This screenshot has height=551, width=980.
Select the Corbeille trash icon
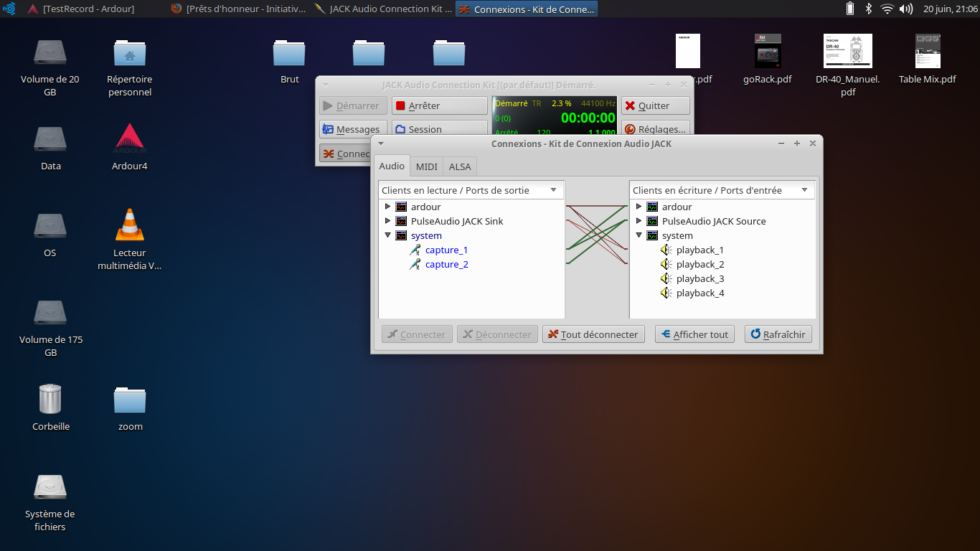50,399
